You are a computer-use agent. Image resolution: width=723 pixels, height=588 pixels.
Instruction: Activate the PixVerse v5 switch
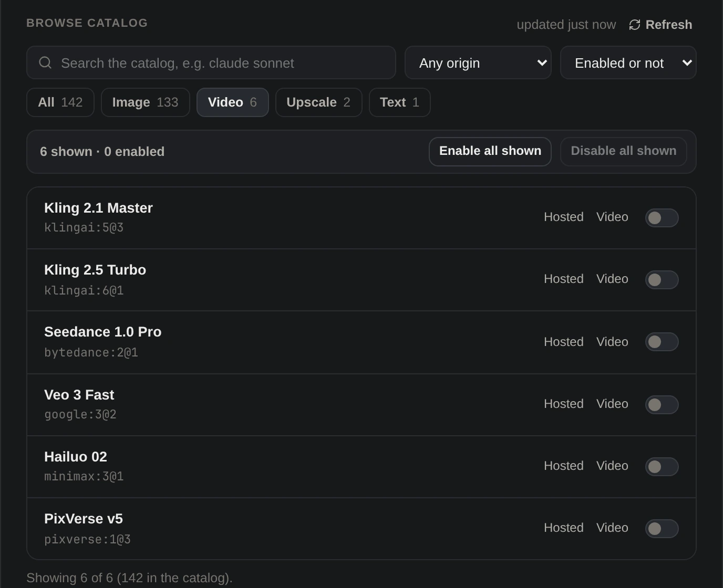click(x=662, y=529)
